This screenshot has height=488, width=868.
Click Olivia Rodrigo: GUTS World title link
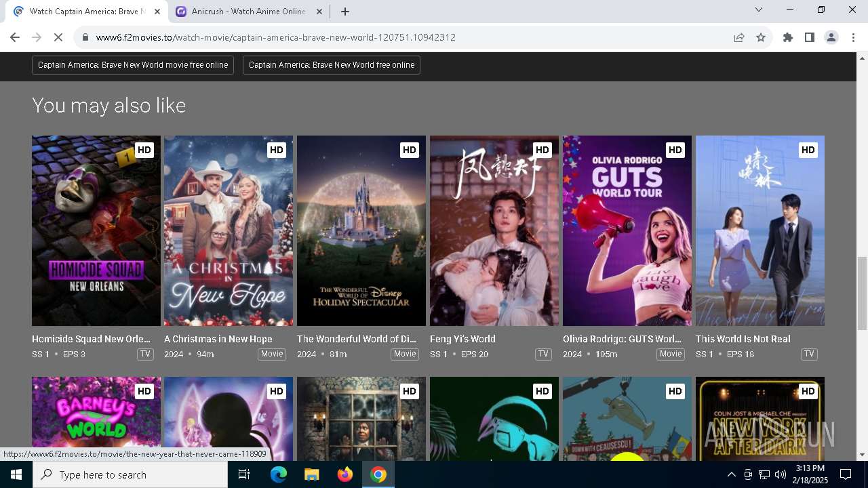point(623,339)
